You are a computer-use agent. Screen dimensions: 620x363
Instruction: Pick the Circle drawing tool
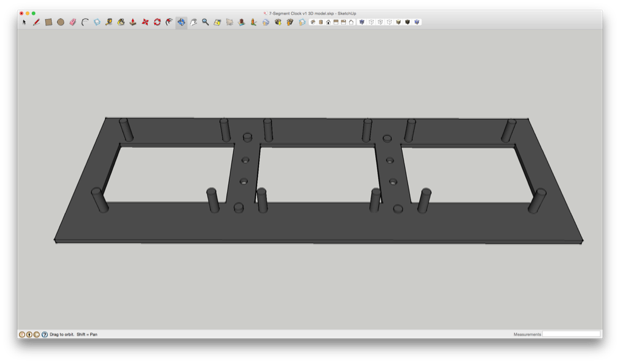click(60, 22)
